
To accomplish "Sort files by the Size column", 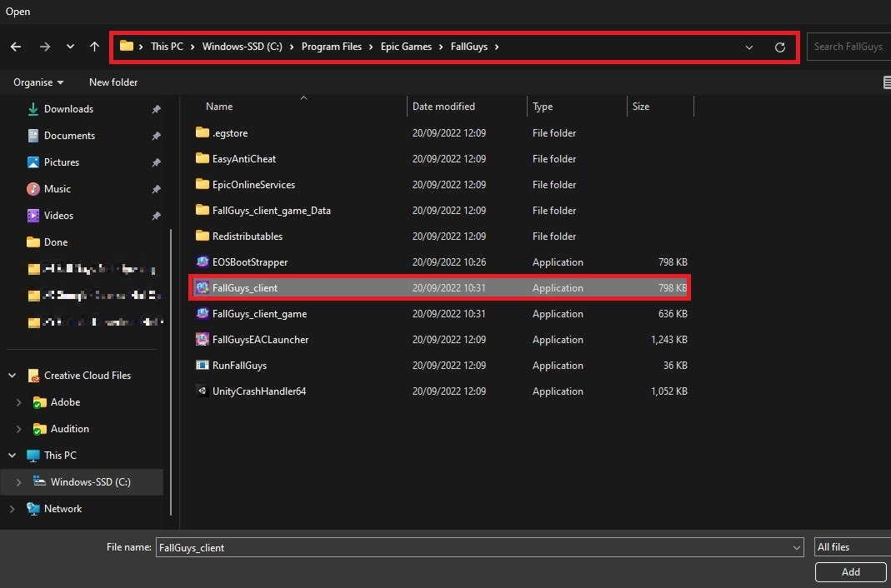I will pos(641,107).
